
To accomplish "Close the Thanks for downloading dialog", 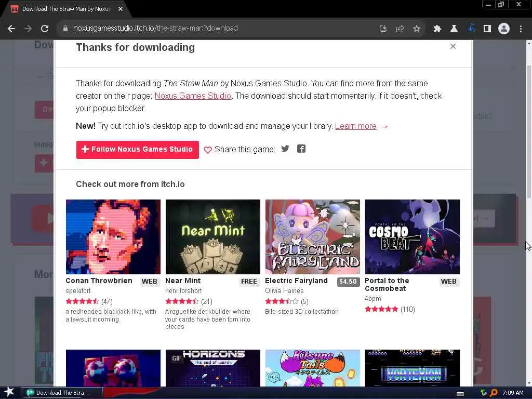I will (x=453, y=46).
